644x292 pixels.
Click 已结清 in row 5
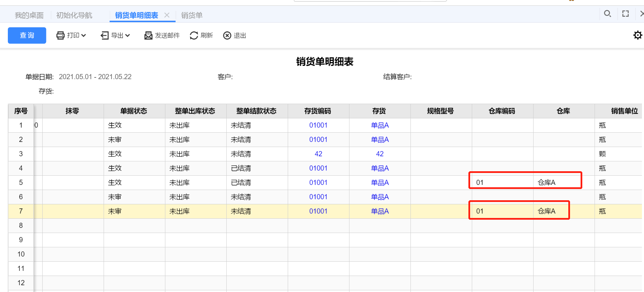(x=241, y=182)
